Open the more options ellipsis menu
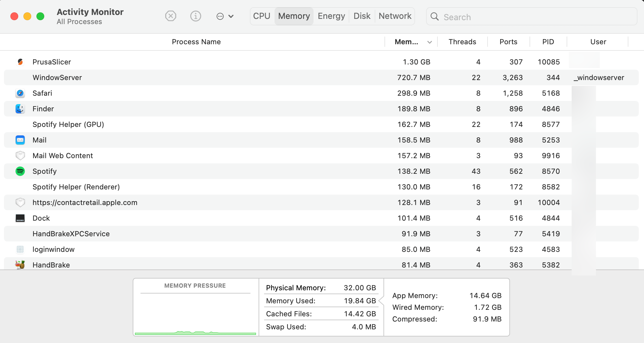This screenshot has height=343, width=644. pos(225,16)
